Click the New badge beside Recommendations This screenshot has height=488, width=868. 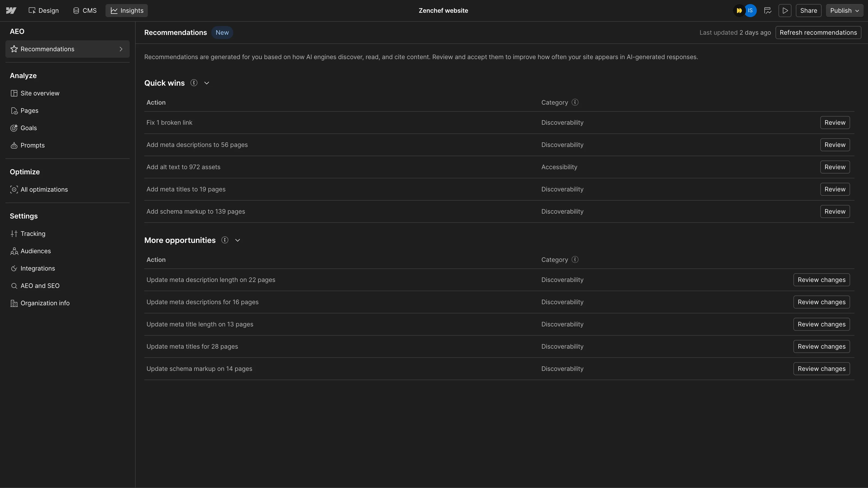(x=222, y=33)
